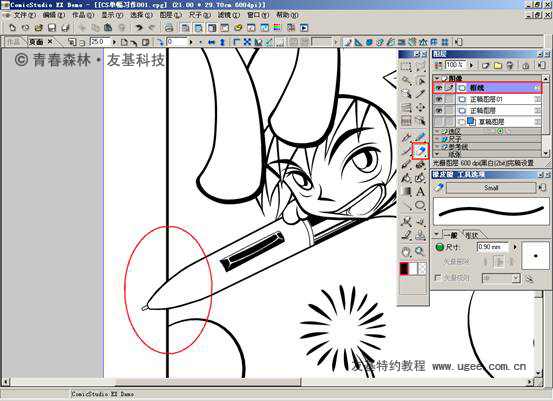Viewport: 553px width, 401px height.
Task: Select the move layer cross-arrow tool
Action: (420, 107)
